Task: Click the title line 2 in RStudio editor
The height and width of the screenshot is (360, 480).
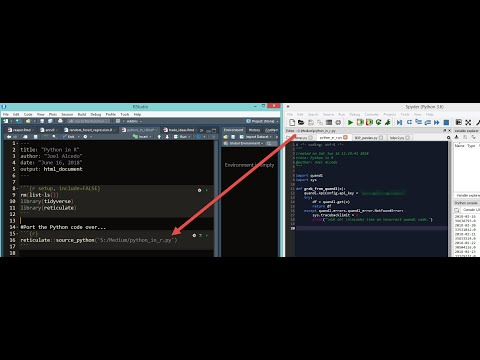Action: point(50,150)
